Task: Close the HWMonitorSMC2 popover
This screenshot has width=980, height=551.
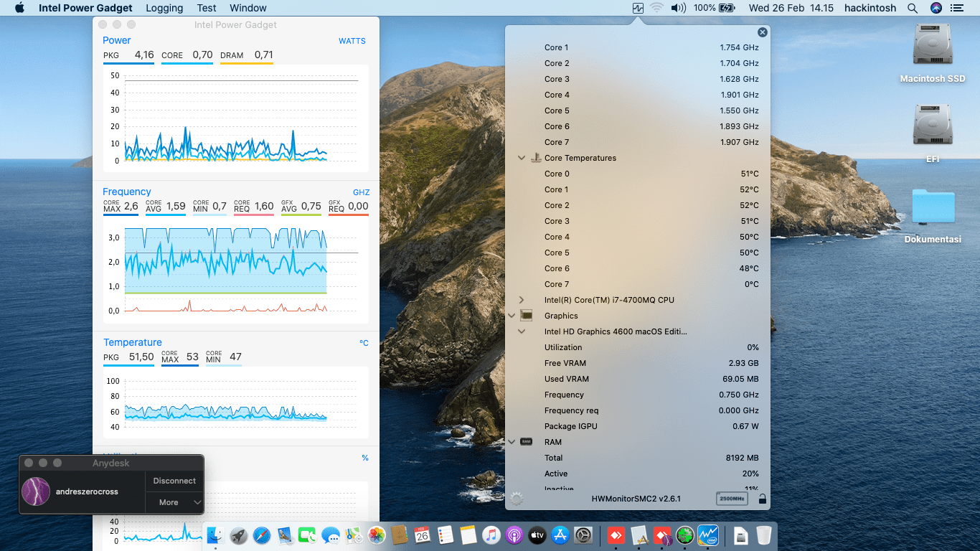Action: click(763, 32)
